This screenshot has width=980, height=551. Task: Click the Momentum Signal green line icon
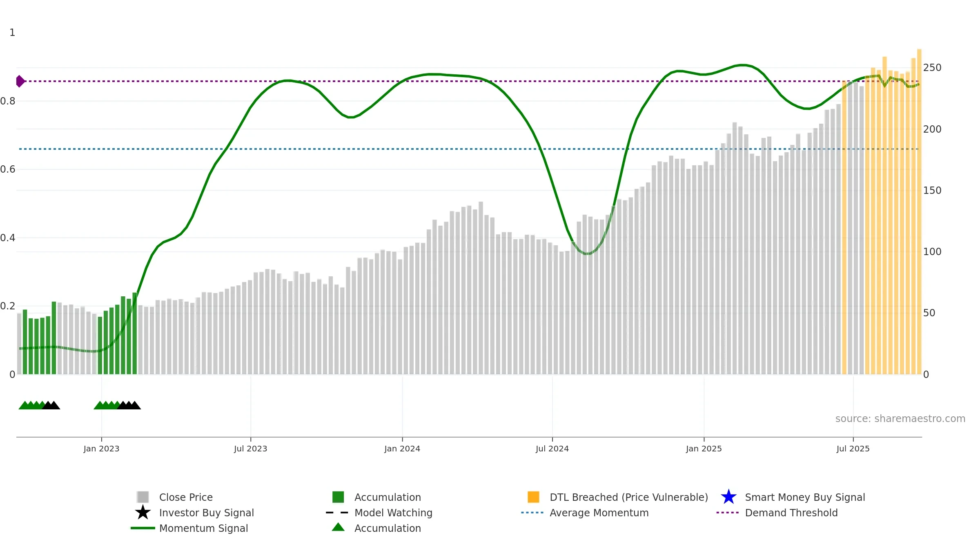pos(143,528)
